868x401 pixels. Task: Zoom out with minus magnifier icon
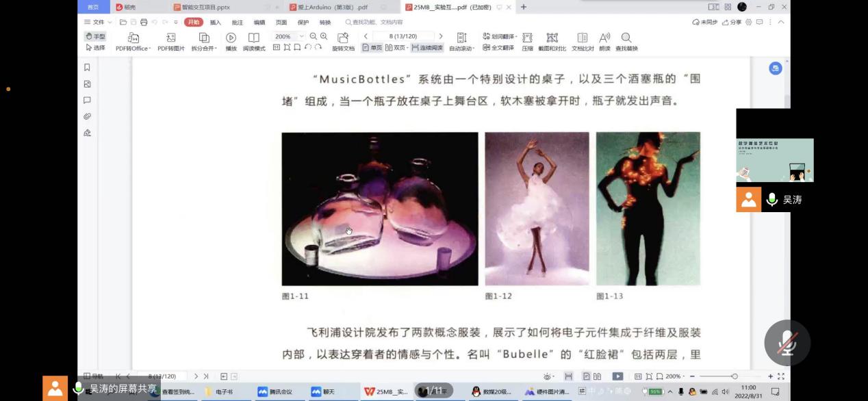tap(314, 36)
